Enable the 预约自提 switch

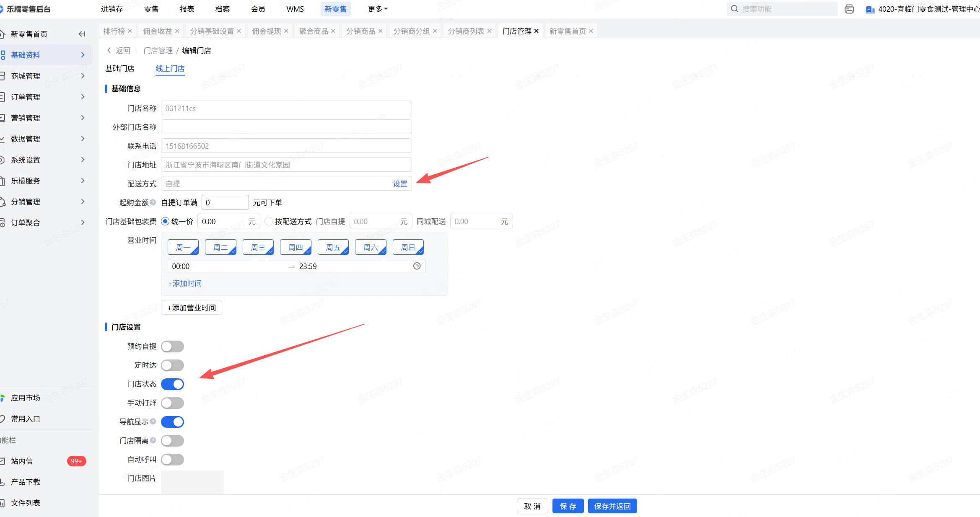(x=172, y=346)
